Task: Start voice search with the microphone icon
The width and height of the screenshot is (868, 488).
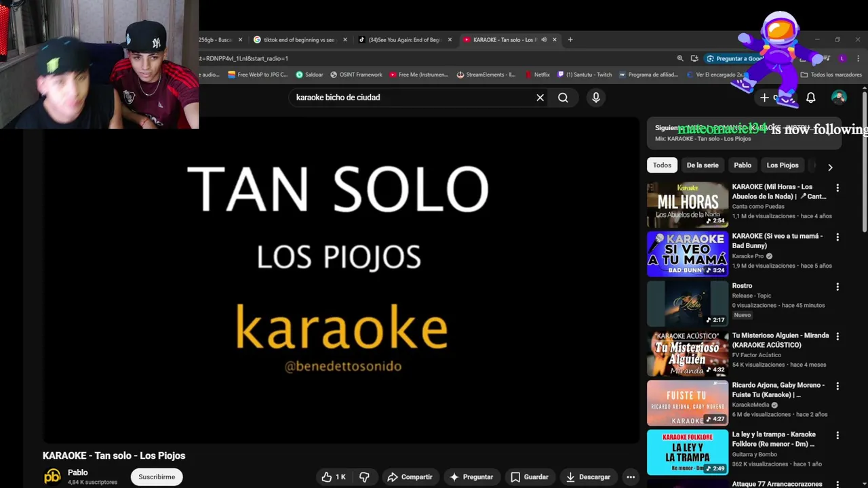Action: point(596,98)
